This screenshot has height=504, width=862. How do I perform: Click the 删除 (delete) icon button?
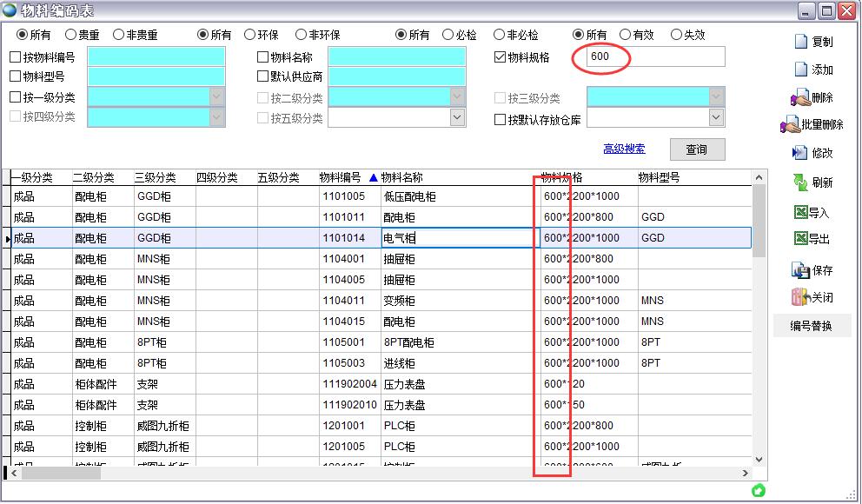(800, 97)
